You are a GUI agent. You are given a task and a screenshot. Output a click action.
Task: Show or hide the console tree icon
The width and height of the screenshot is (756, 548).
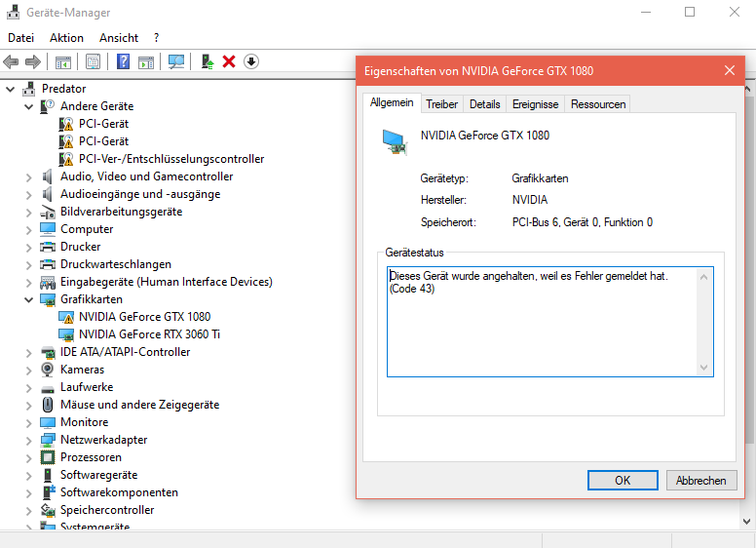(x=63, y=61)
